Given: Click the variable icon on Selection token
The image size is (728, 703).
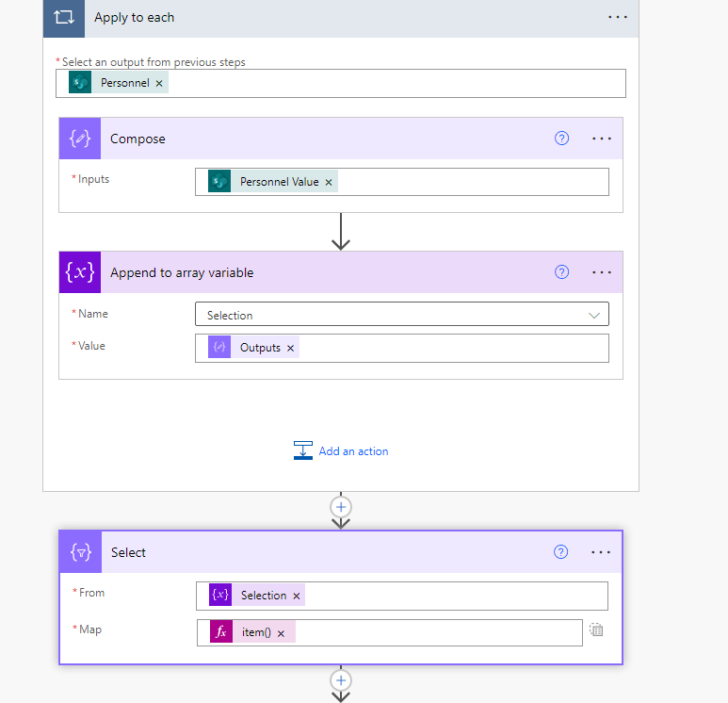Looking at the screenshot, I should [220, 595].
